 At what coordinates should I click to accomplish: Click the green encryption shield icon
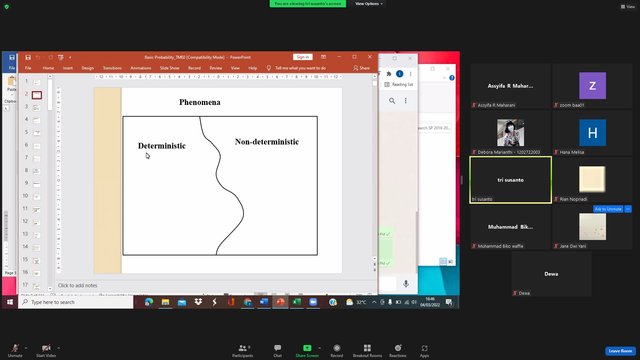(7, 7)
